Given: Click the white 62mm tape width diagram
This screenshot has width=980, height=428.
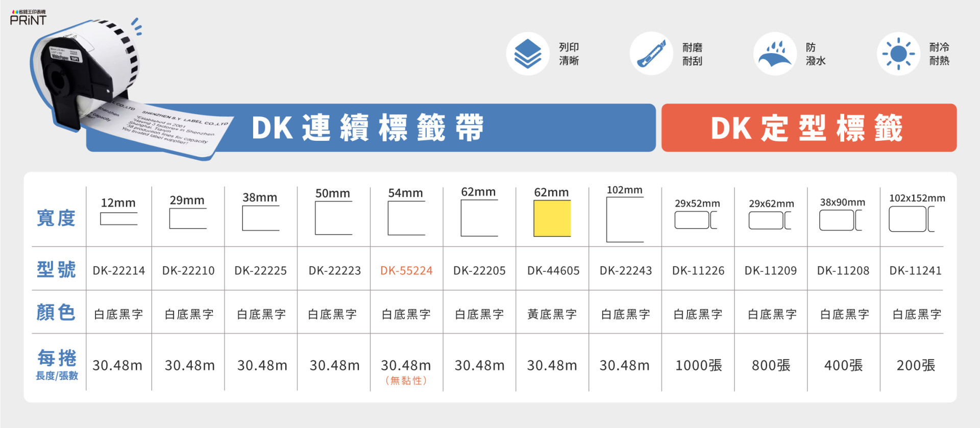Looking at the screenshot, I should click(480, 218).
